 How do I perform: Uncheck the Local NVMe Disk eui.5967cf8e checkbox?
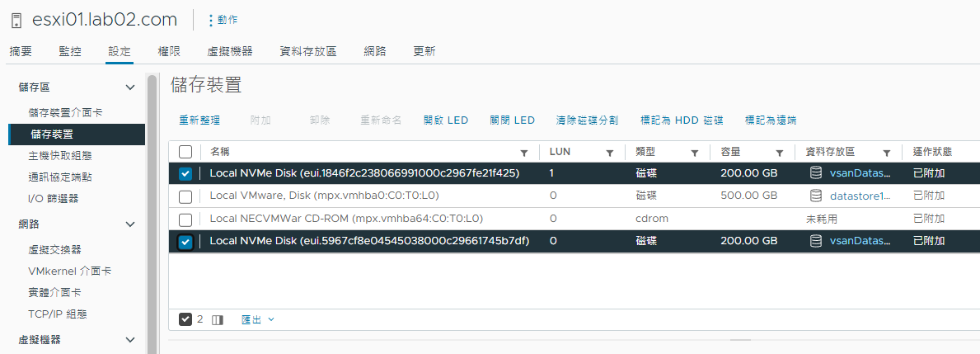click(185, 242)
